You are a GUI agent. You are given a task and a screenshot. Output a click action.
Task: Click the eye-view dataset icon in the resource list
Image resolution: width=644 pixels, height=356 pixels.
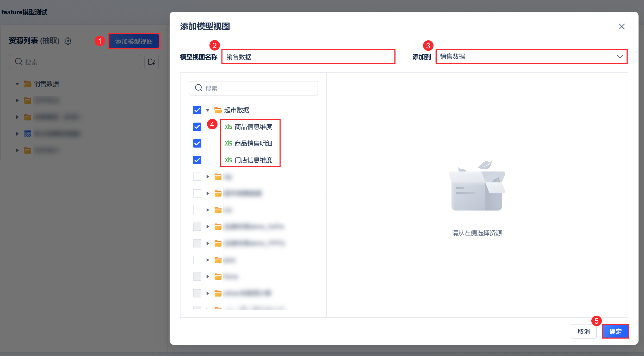(28, 134)
